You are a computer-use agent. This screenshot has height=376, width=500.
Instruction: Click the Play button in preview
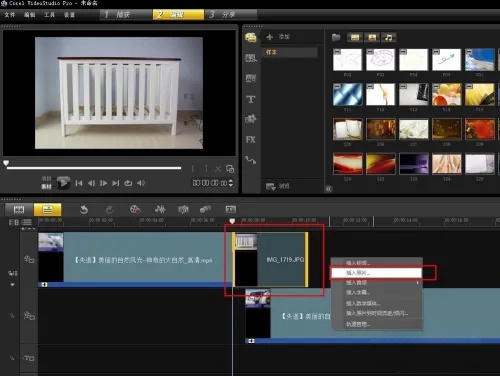63,183
